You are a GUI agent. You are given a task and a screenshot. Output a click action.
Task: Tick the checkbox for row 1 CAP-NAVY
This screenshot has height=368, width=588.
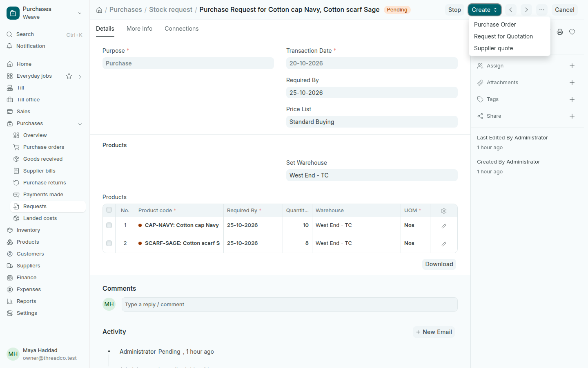point(109,225)
